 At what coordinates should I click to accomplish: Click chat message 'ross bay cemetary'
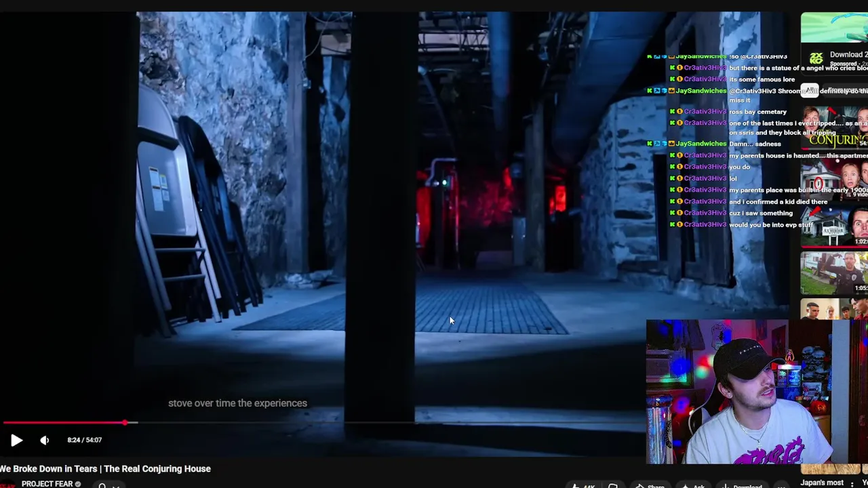757,111
